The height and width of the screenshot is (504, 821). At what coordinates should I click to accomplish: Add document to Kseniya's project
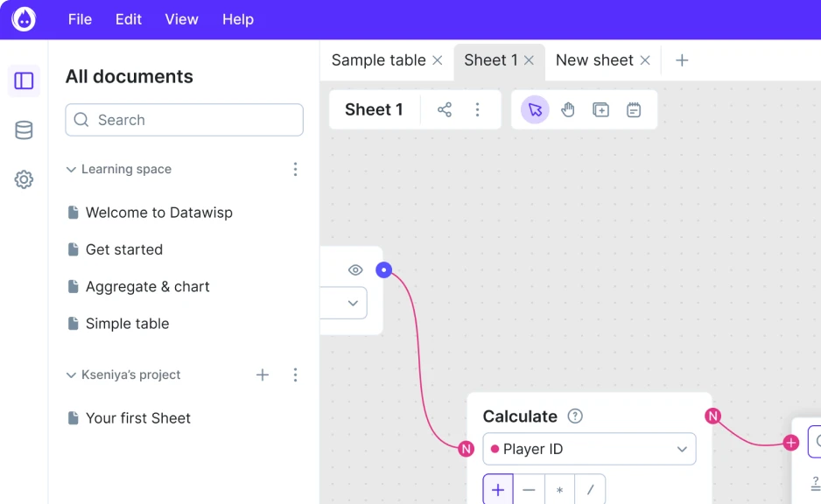[263, 374]
